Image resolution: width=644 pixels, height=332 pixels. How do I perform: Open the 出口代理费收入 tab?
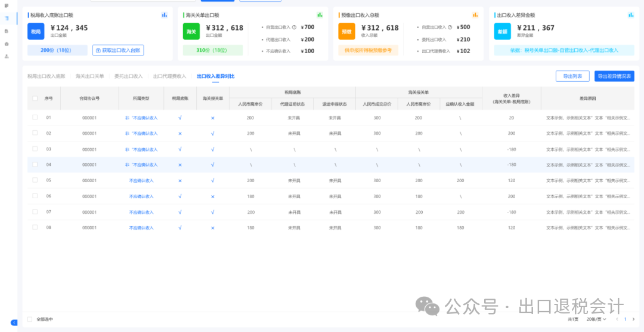[x=169, y=76]
